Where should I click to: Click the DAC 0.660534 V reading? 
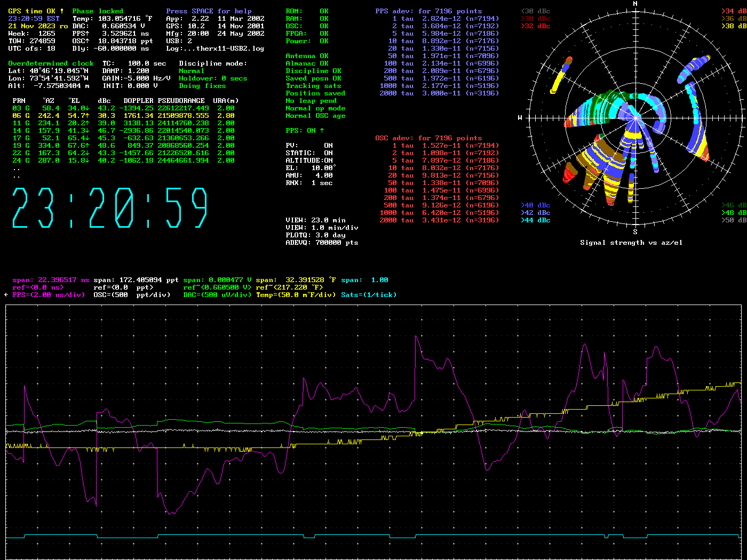(x=108, y=26)
